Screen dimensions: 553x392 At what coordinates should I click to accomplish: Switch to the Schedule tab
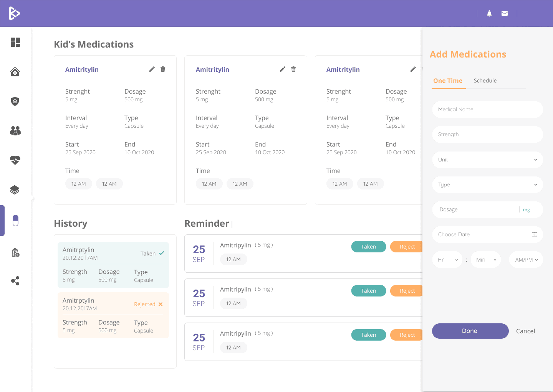(x=485, y=81)
